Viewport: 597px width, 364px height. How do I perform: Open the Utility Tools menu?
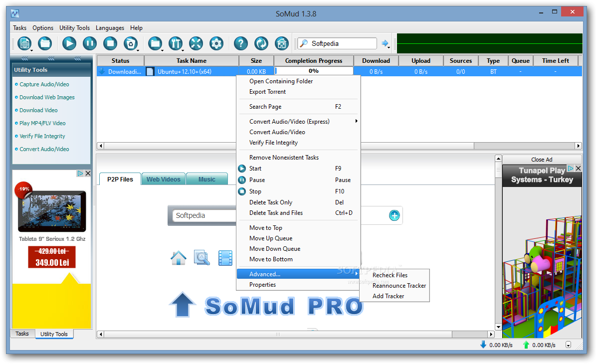coord(75,28)
